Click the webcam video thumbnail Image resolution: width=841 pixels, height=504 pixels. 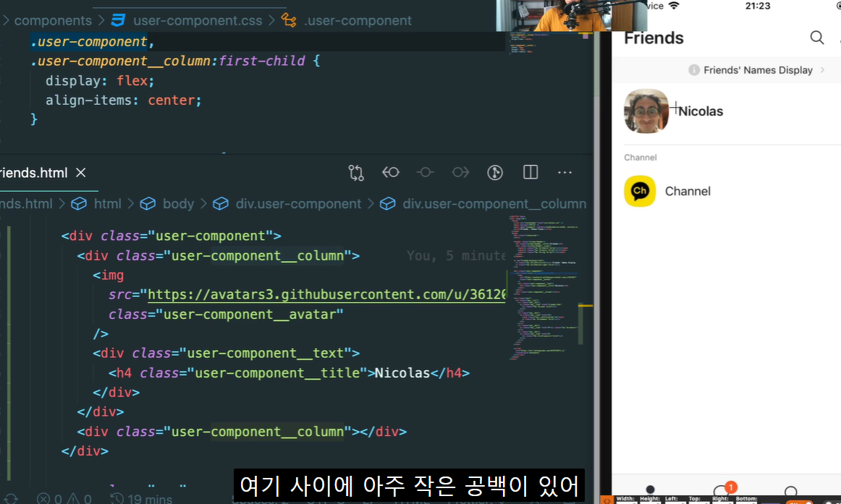[571, 15]
